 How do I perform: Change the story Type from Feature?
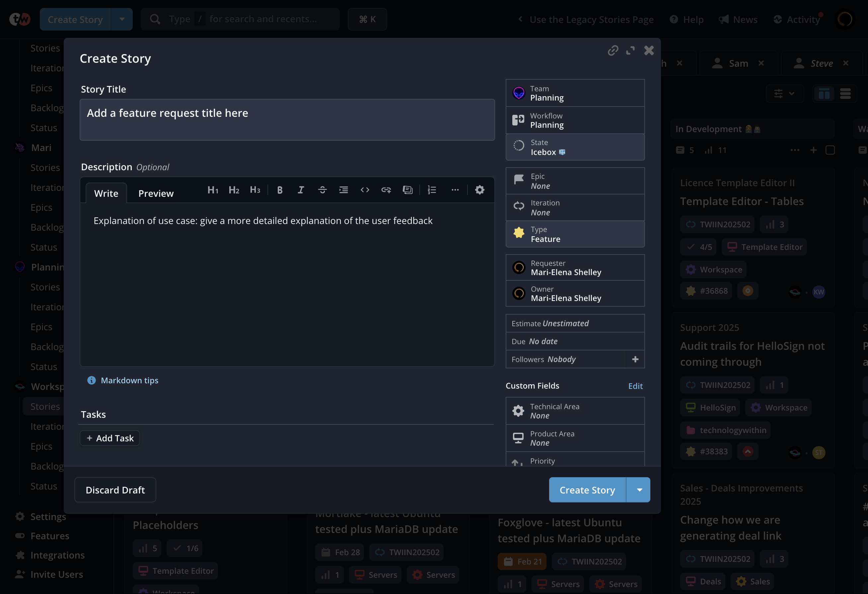(x=575, y=234)
